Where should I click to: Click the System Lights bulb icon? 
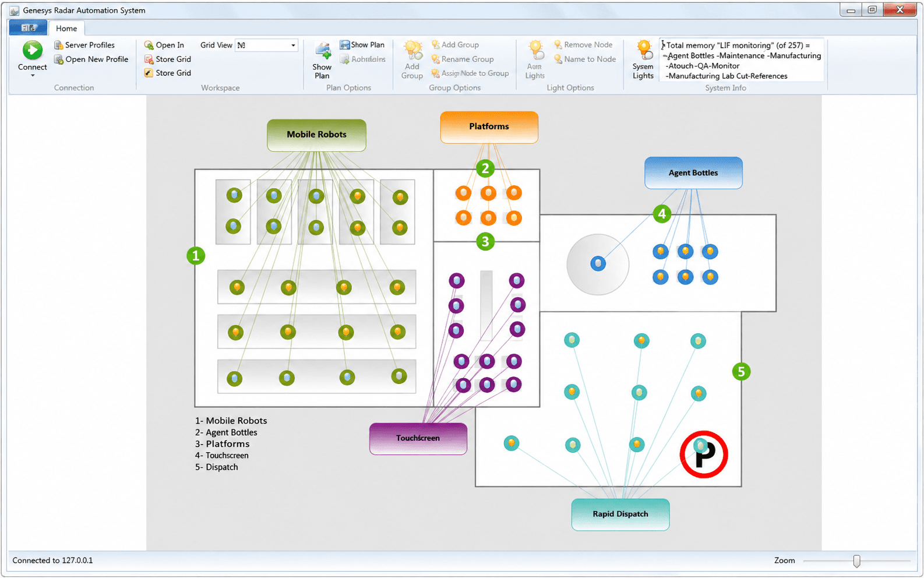644,50
